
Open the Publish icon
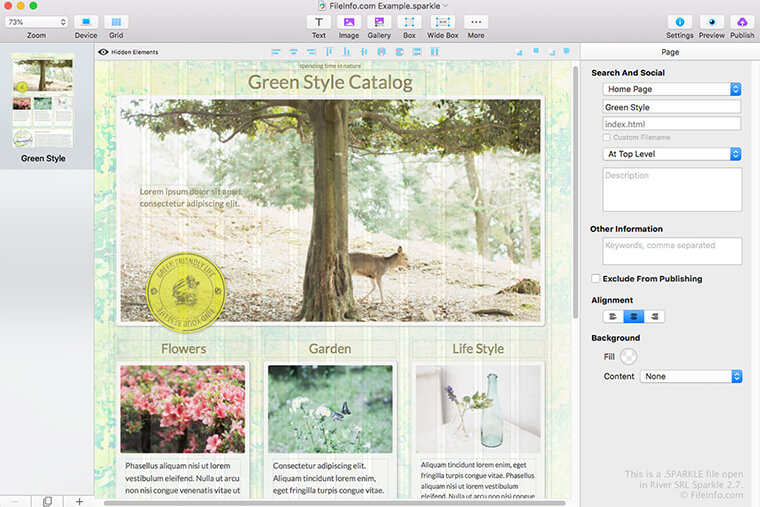point(742,22)
